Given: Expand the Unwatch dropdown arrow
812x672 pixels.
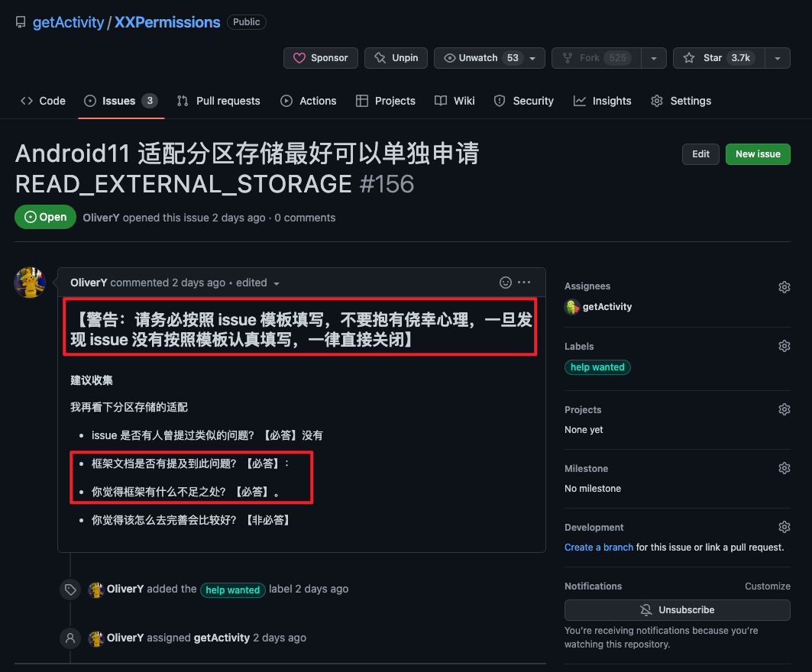Looking at the screenshot, I should (x=533, y=59).
